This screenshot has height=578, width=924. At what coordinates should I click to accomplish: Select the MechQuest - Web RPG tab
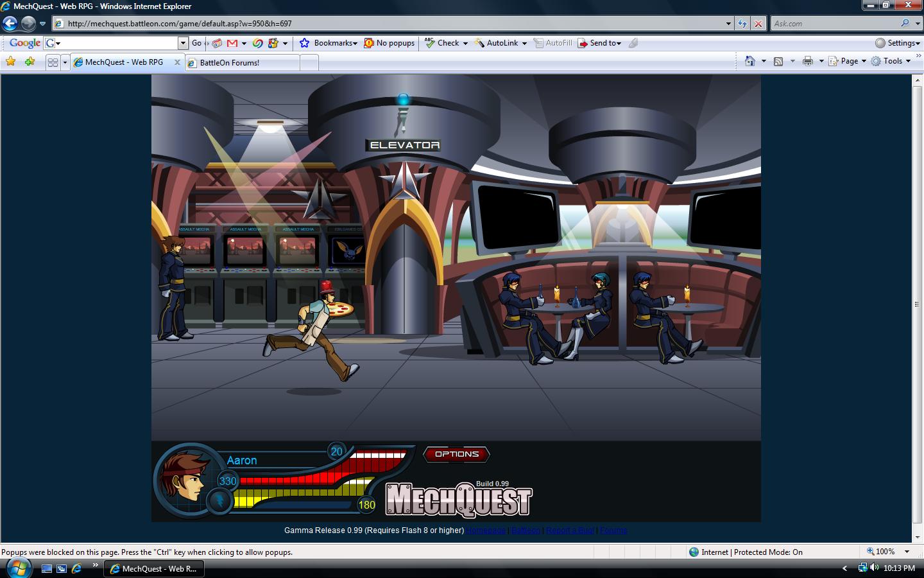pos(123,62)
